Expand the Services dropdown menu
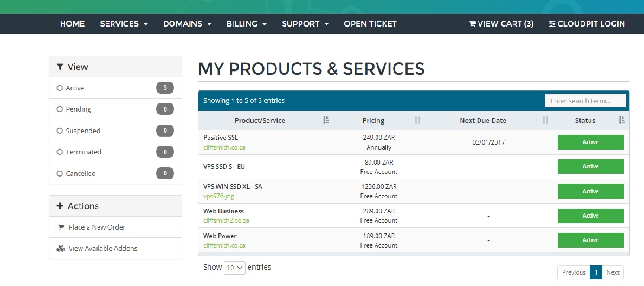This screenshot has height=286, width=644. click(x=124, y=24)
